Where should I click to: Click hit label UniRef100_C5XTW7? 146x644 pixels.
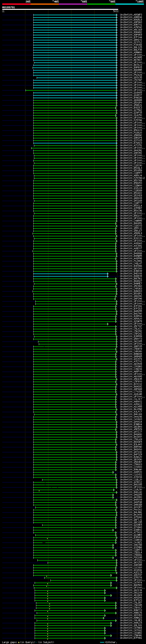tap(131, 80)
